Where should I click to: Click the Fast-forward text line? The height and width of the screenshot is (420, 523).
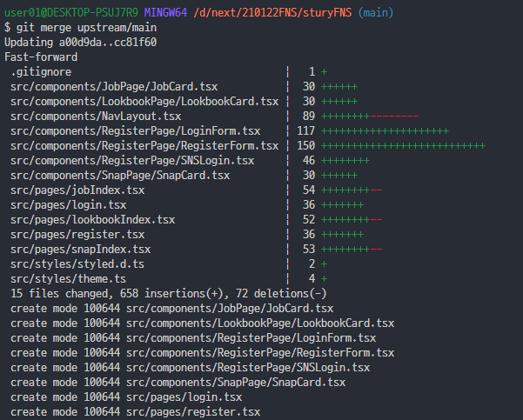tap(41, 57)
